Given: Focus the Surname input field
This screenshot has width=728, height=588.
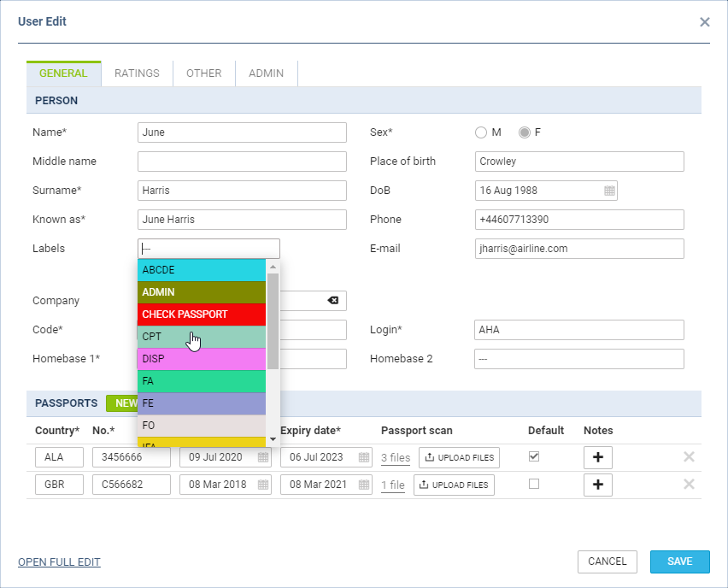Looking at the screenshot, I should [x=242, y=191].
